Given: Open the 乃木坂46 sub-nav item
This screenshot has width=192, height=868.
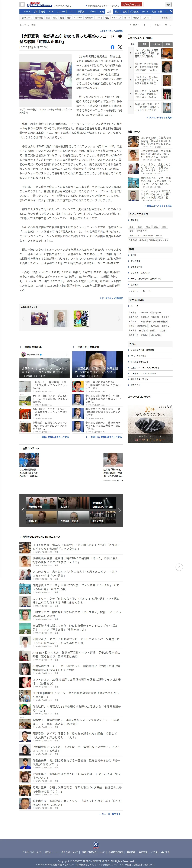Looking at the screenshot, I should click(x=89, y=18).
